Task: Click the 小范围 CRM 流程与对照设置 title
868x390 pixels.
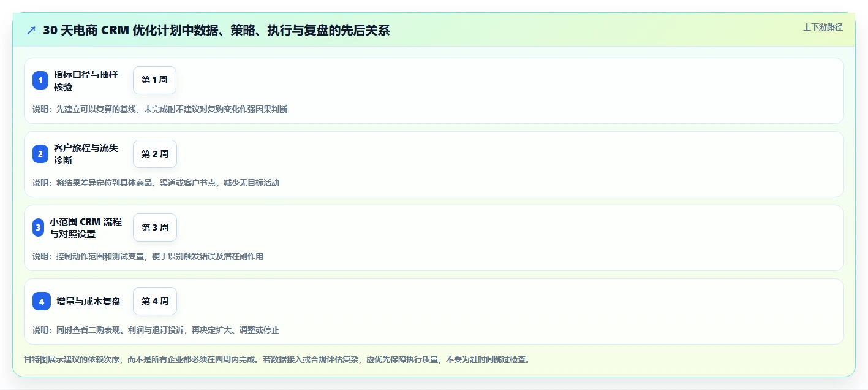Action: (86, 227)
